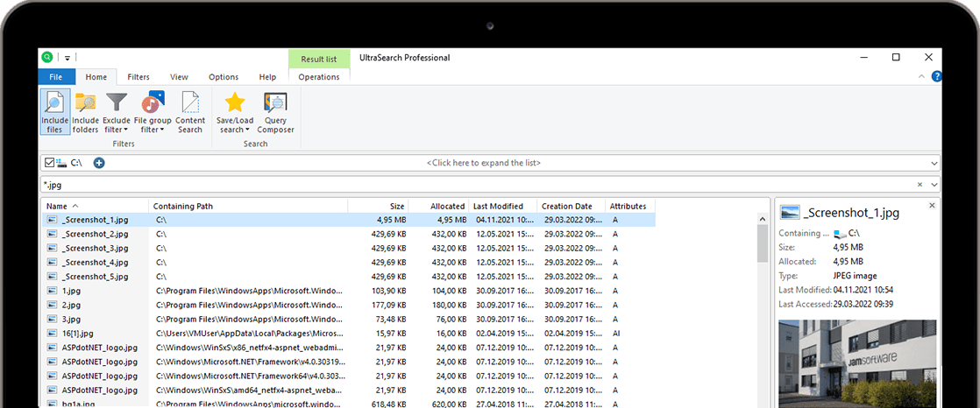Screen dimensions: 980x408
Task: Add a drive with the plus icon
Action: 99,163
